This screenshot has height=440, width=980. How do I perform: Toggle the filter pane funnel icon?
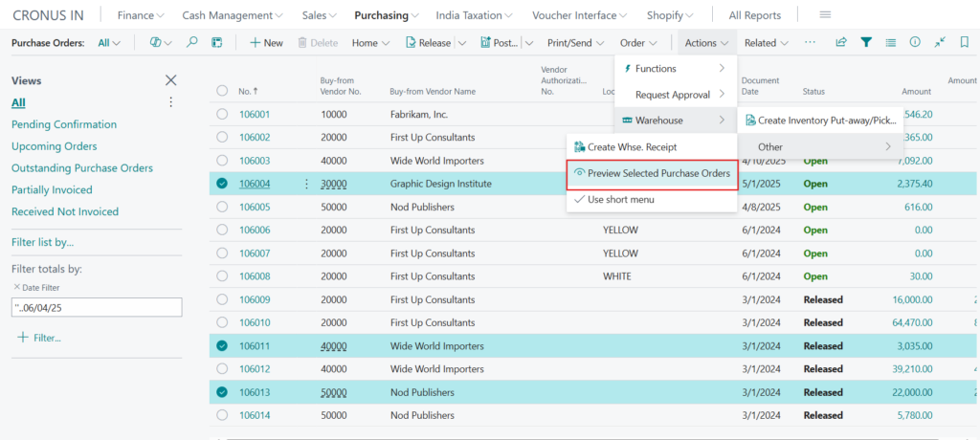coord(866,43)
